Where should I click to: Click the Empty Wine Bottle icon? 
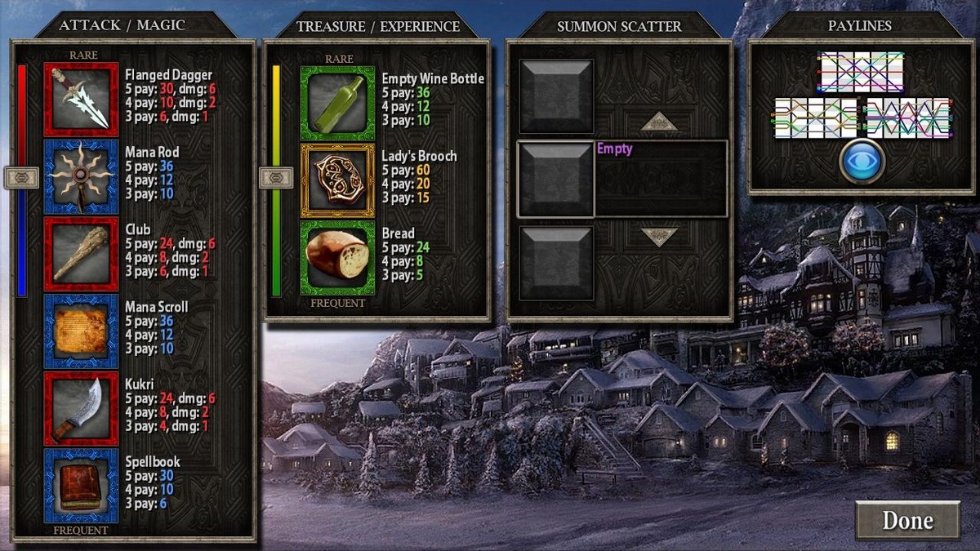pyautogui.click(x=338, y=103)
